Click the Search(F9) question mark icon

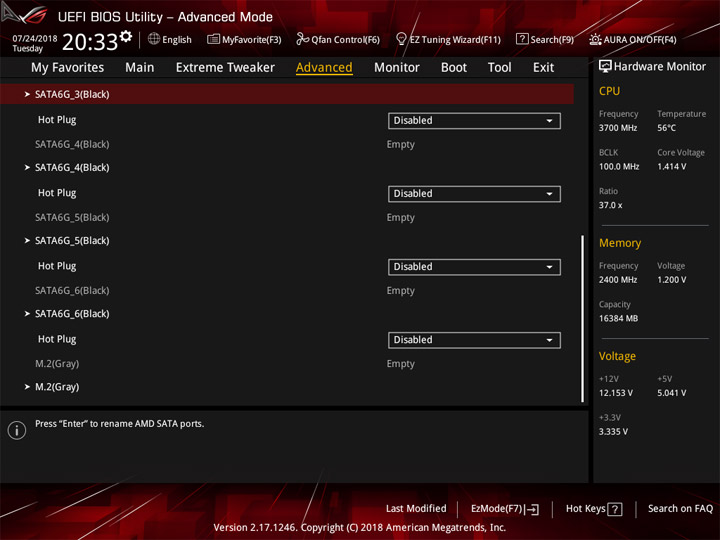point(522,39)
